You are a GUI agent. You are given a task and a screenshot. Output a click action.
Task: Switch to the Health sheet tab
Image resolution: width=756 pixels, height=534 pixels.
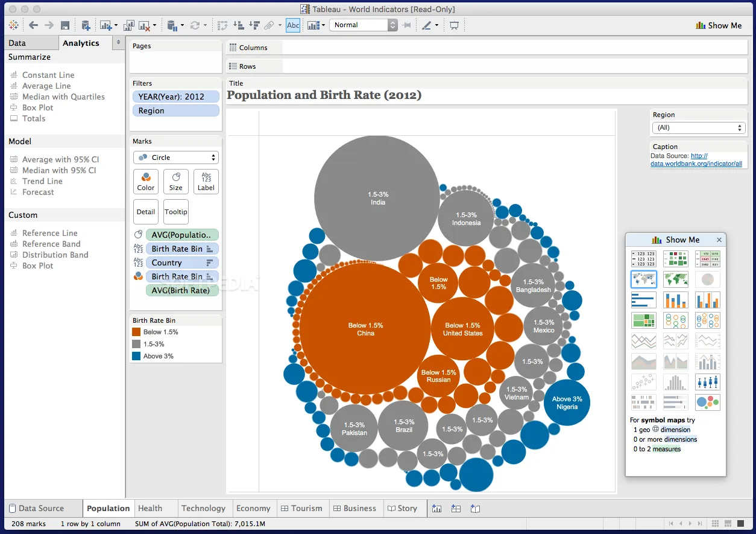coord(150,508)
